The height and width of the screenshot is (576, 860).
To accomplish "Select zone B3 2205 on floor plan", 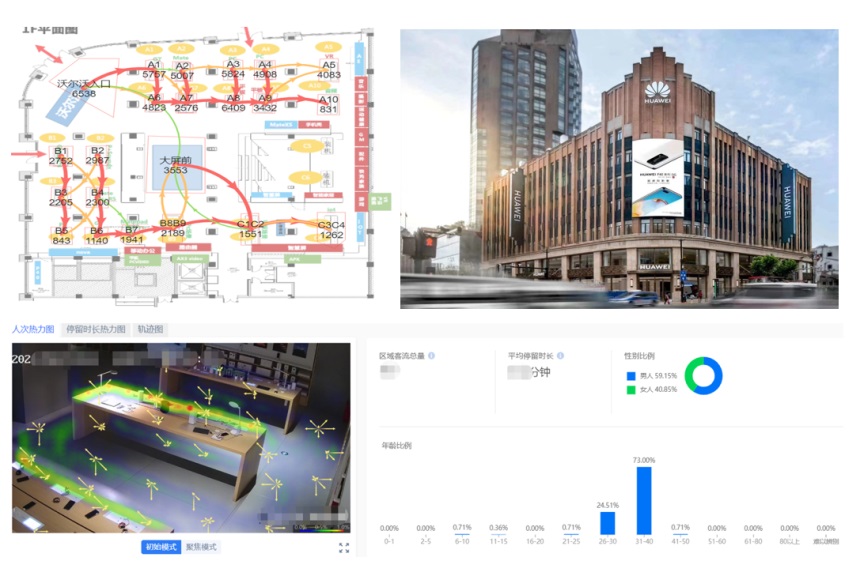I will click(x=60, y=197).
